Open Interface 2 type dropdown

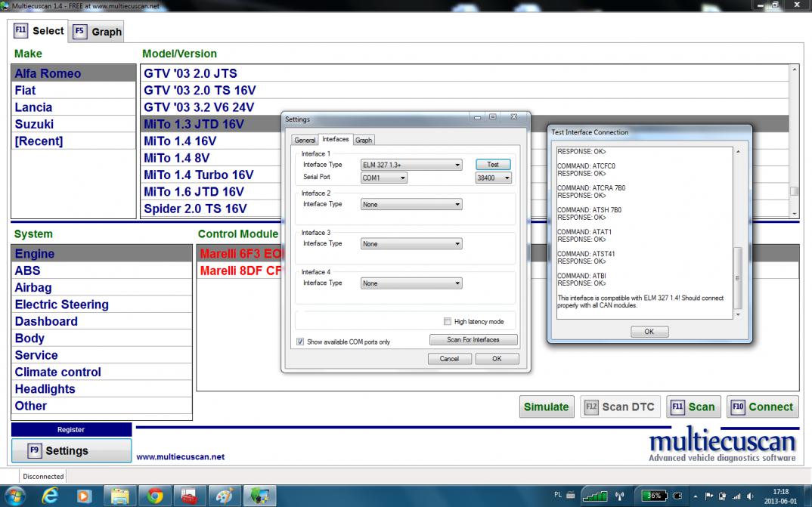[411, 204]
